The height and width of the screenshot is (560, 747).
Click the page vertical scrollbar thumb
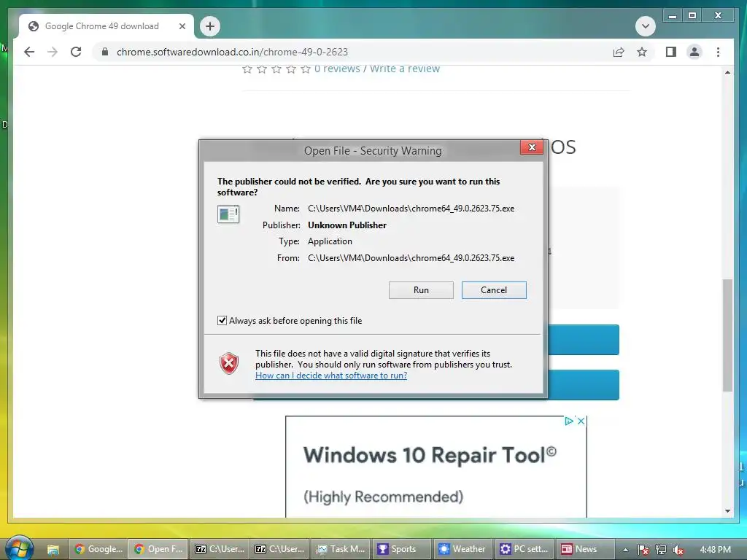727,335
